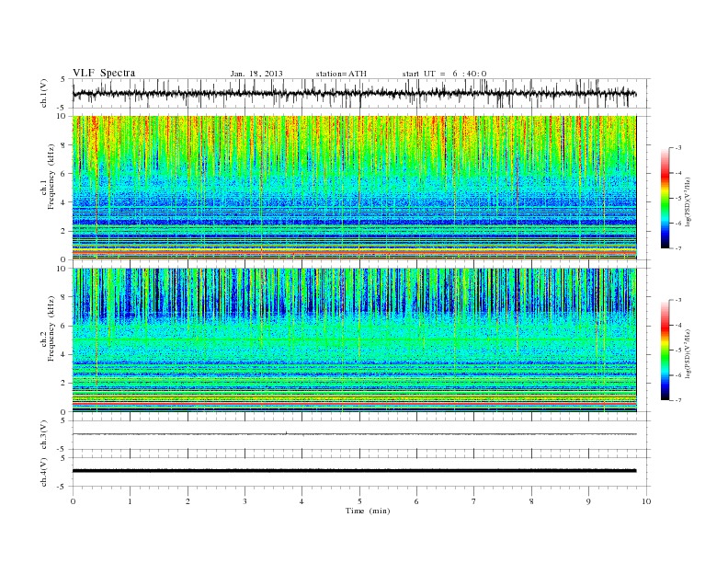Click the ch.2 colorbar "log(PSD)(V²/Hz)" label
Viewport: 728px width, 563px height.
[x=688, y=353]
